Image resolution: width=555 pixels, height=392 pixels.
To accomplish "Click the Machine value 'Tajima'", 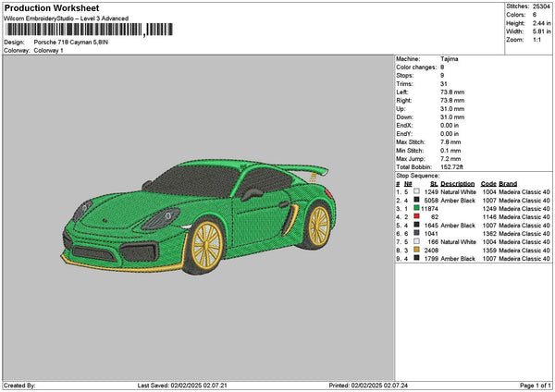I will 450,59.
